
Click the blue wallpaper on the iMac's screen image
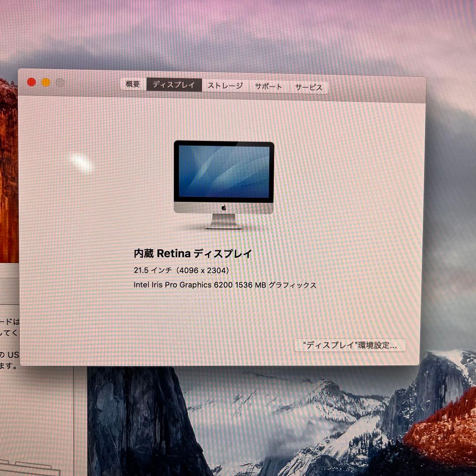(224, 172)
